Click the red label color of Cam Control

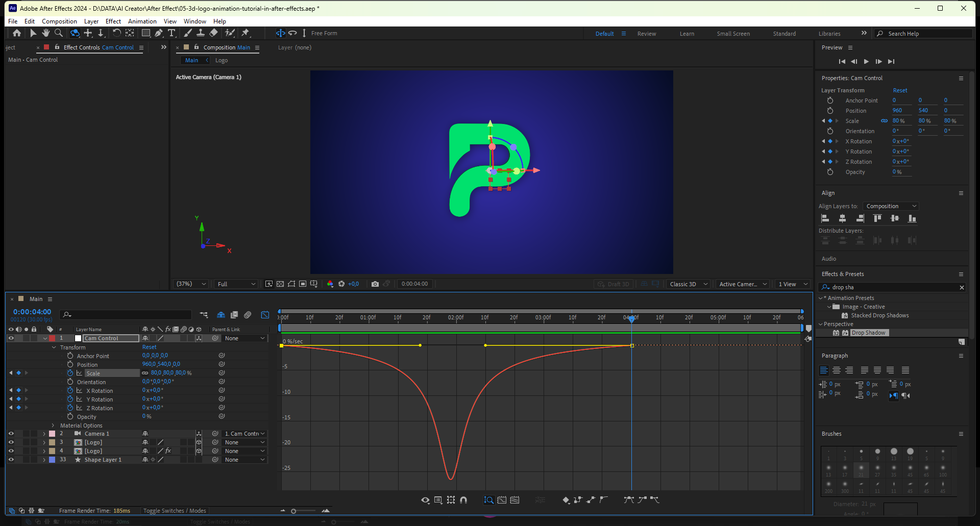coord(52,338)
